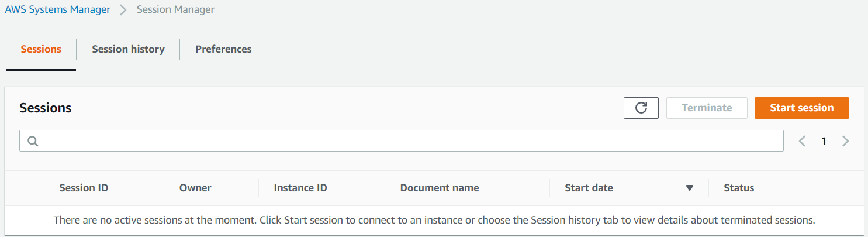The width and height of the screenshot is (868, 237).
Task: Toggle the Start date sort arrow
Action: [690, 188]
